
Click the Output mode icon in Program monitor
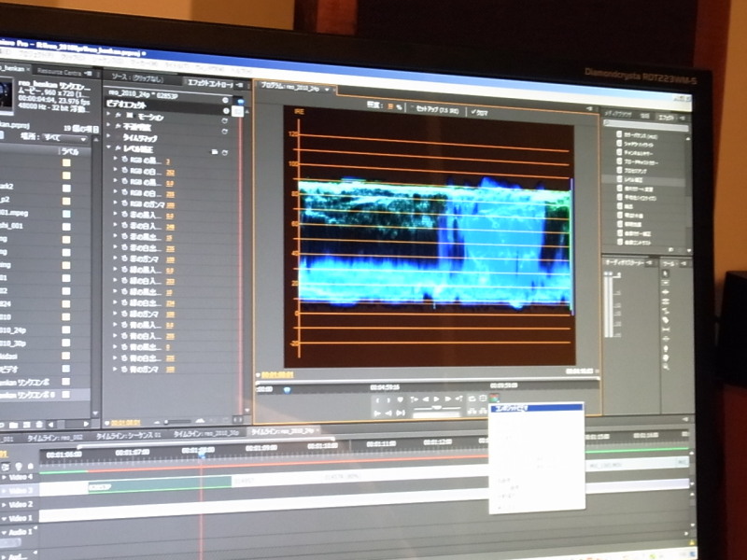tap(495, 399)
